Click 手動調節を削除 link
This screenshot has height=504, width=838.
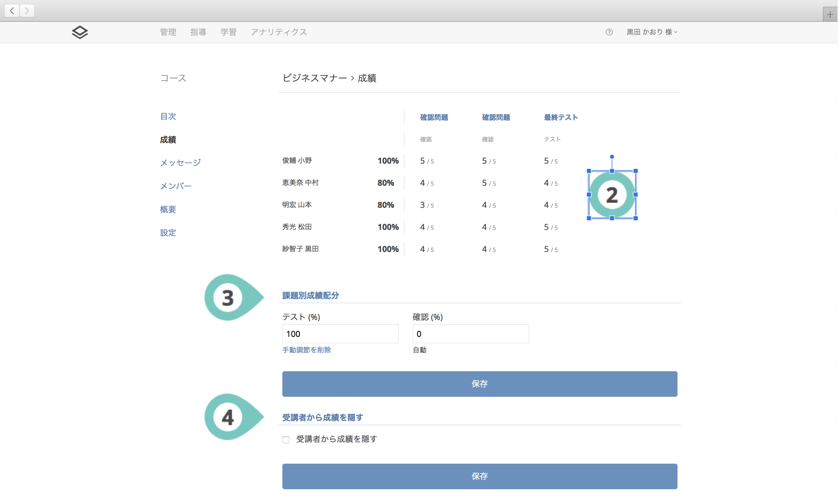[307, 350]
